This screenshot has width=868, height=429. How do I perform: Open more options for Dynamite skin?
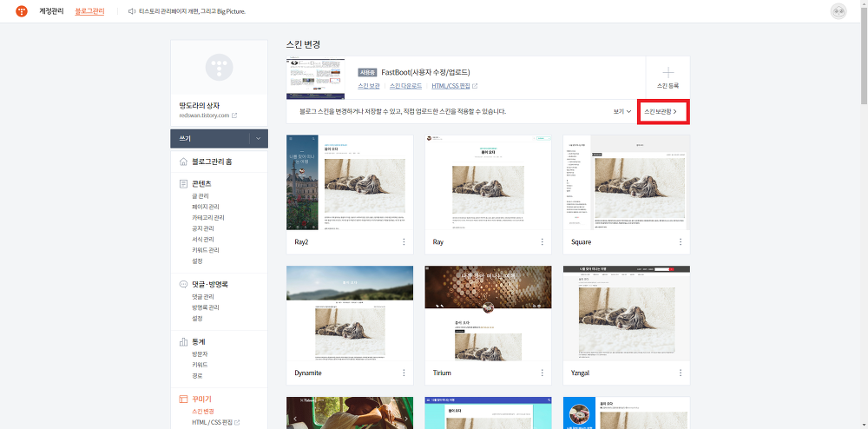404,373
